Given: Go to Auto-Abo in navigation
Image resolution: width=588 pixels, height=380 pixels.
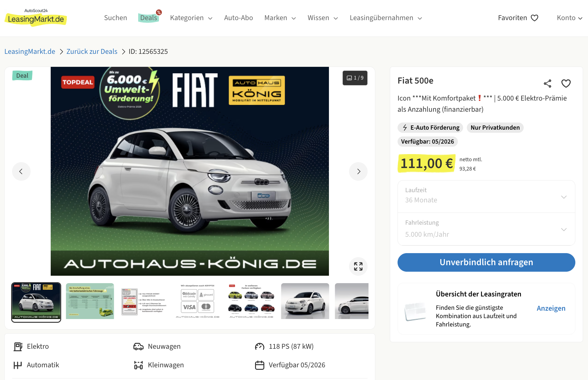Looking at the screenshot, I should pos(238,18).
